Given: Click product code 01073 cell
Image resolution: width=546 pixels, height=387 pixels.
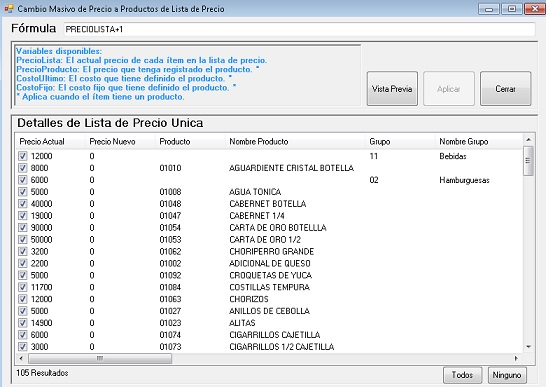Looking at the screenshot, I should click(170, 347).
